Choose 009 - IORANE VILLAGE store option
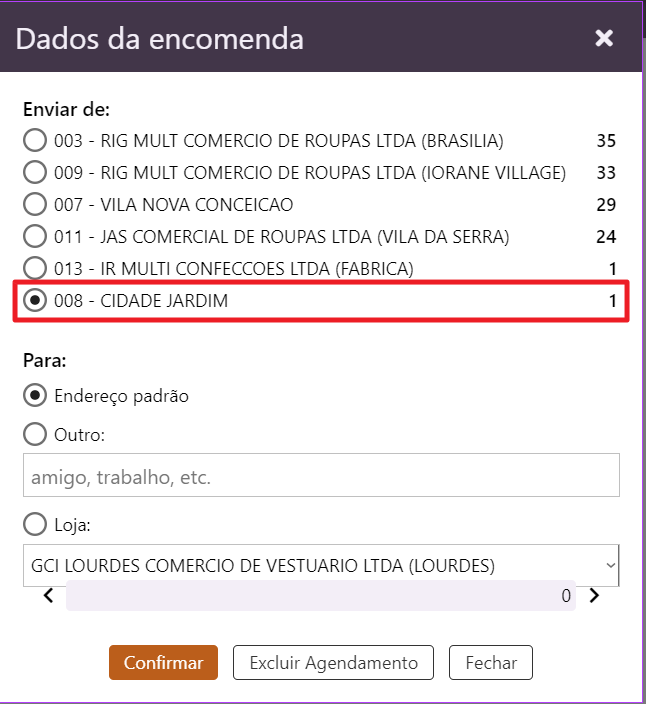 click(x=35, y=173)
